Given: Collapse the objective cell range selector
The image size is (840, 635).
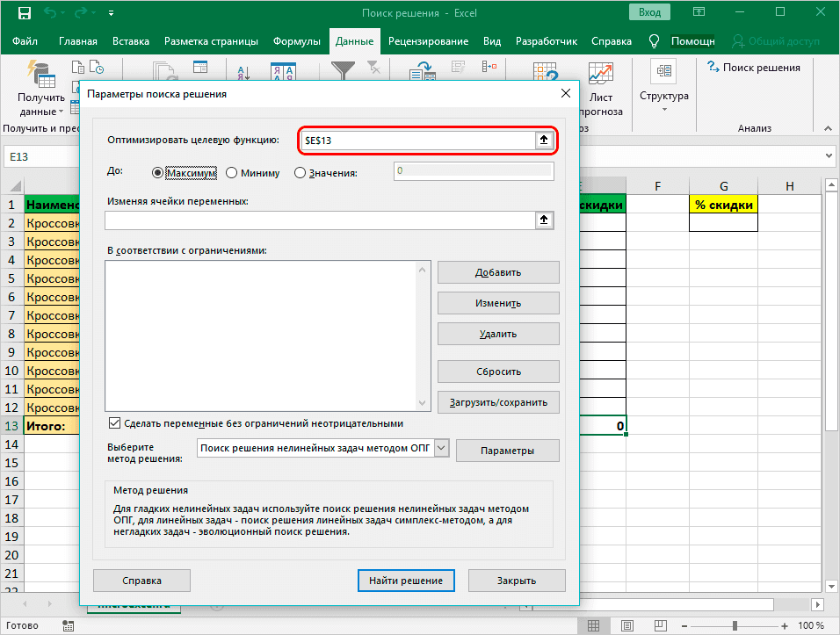Looking at the screenshot, I should (544, 141).
